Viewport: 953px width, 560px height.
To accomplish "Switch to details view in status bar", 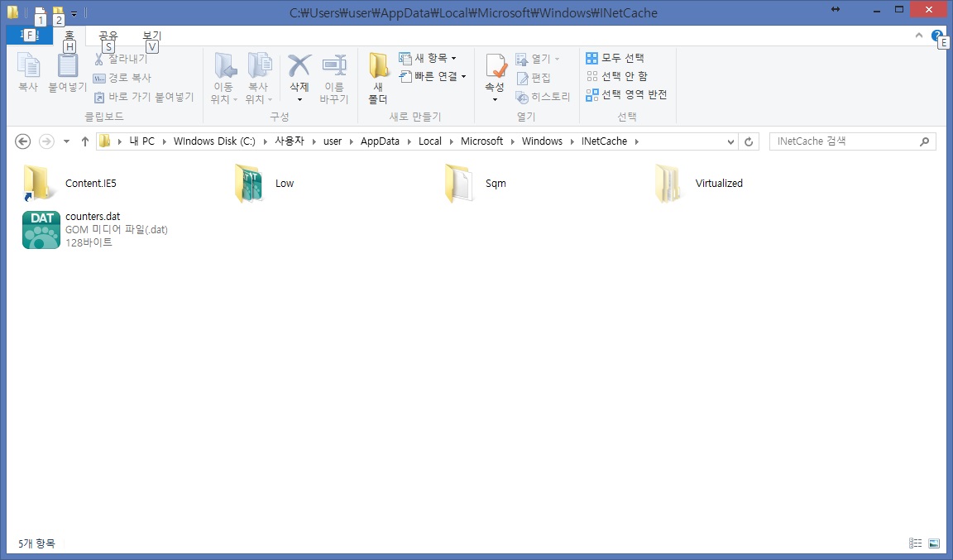I will pos(915,543).
